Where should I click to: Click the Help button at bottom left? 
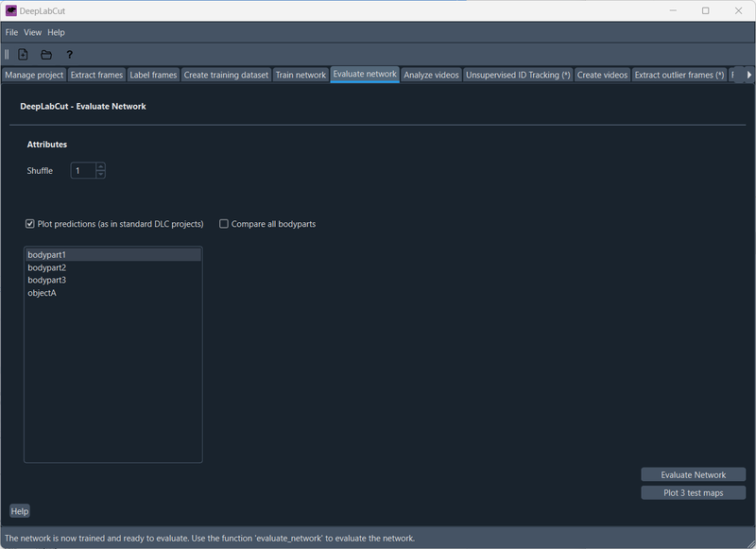click(20, 511)
